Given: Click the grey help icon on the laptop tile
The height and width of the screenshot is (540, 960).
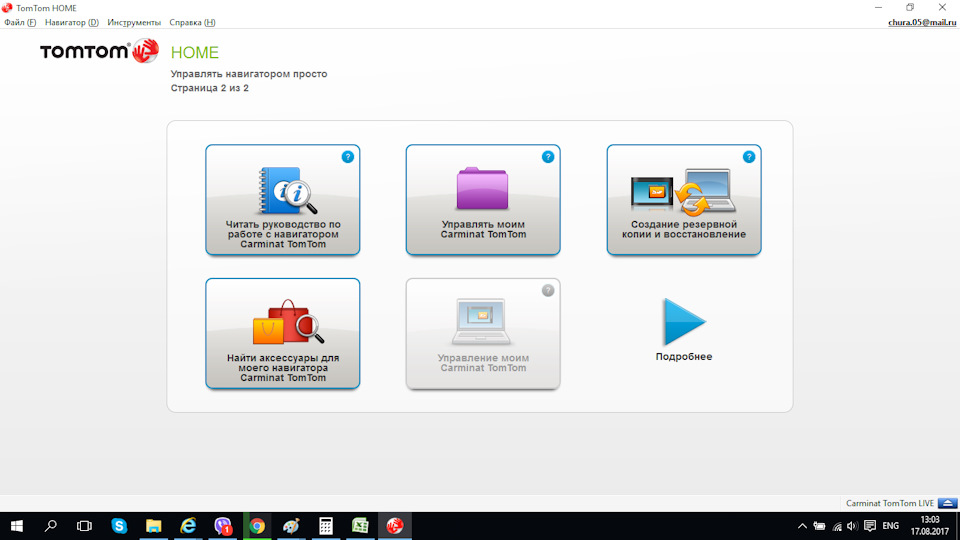Looking at the screenshot, I should 548,290.
